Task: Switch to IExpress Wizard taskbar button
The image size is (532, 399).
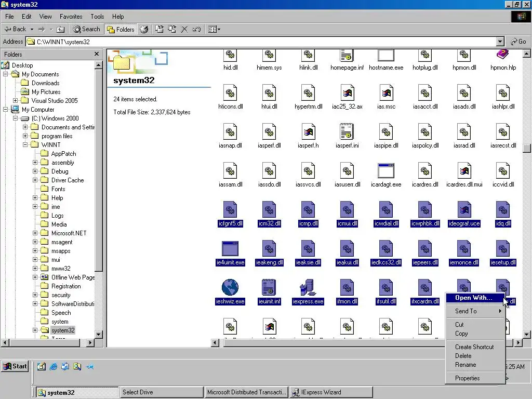Action: click(x=331, y=392)
